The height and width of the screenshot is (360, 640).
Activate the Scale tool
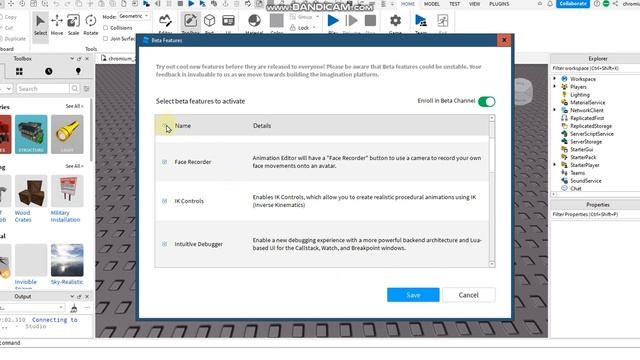tap(73, 24)
